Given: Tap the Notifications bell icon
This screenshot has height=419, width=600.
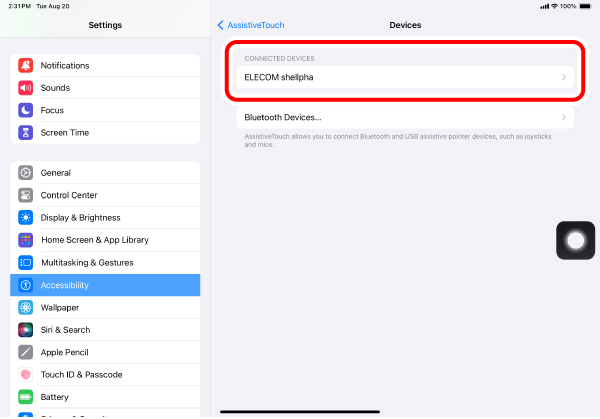Looking at the screenshot, I should (26, 65).
